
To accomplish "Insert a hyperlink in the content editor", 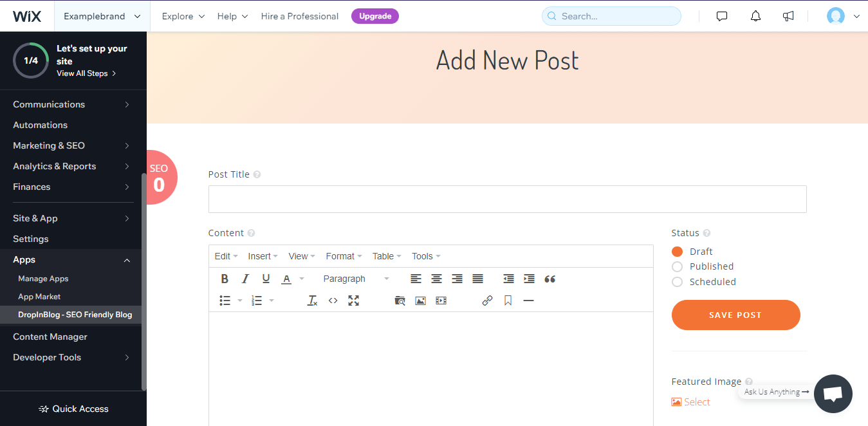I will [x=486, y=300].
